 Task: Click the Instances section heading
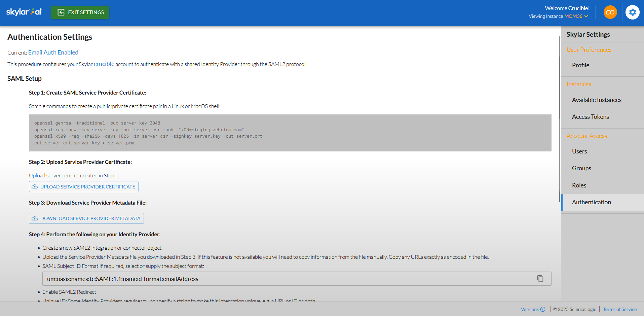[579, 84]
